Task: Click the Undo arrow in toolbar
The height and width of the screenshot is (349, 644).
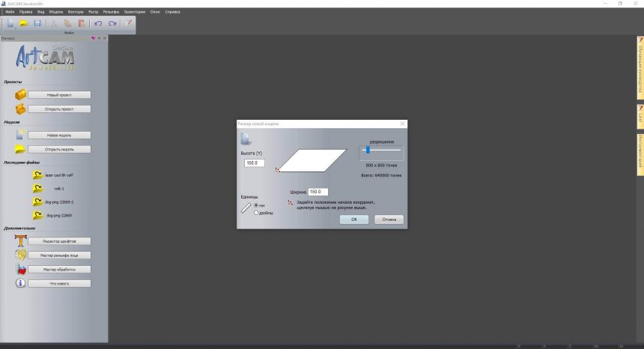Action: 99,23
